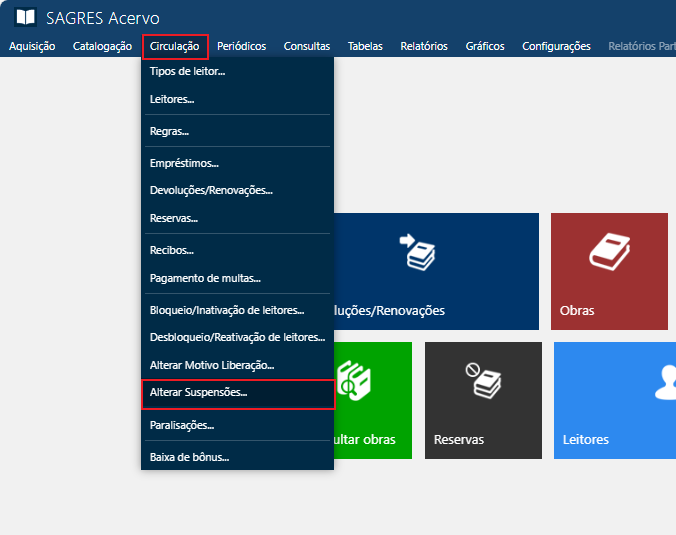The image size is (676, 535).
Task: Open the Obras tile label
Action: pyautogui.click(x=577, y=310)
